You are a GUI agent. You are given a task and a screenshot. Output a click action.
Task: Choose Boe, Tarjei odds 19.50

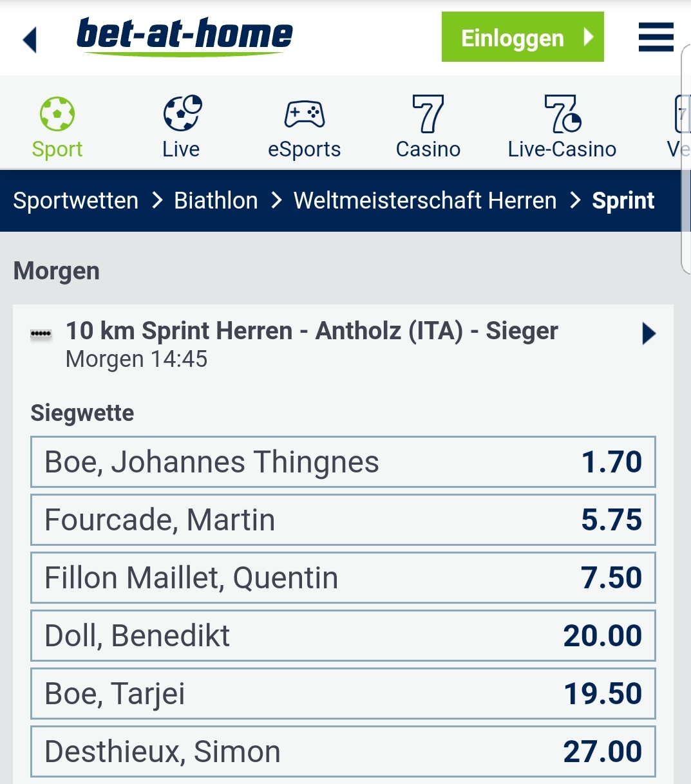343,694
